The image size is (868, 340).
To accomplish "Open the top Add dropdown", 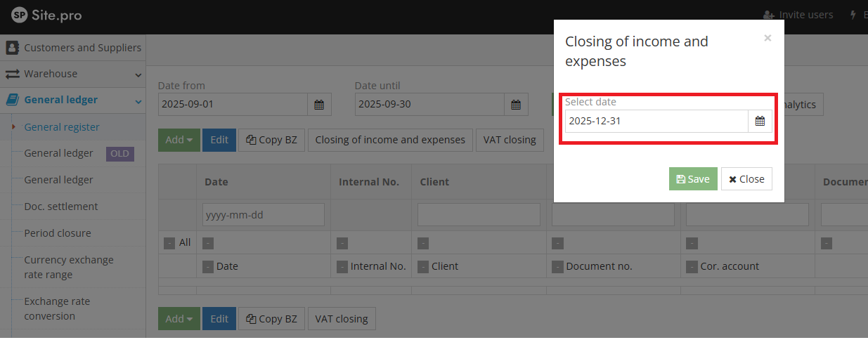I will pos(179,140).
